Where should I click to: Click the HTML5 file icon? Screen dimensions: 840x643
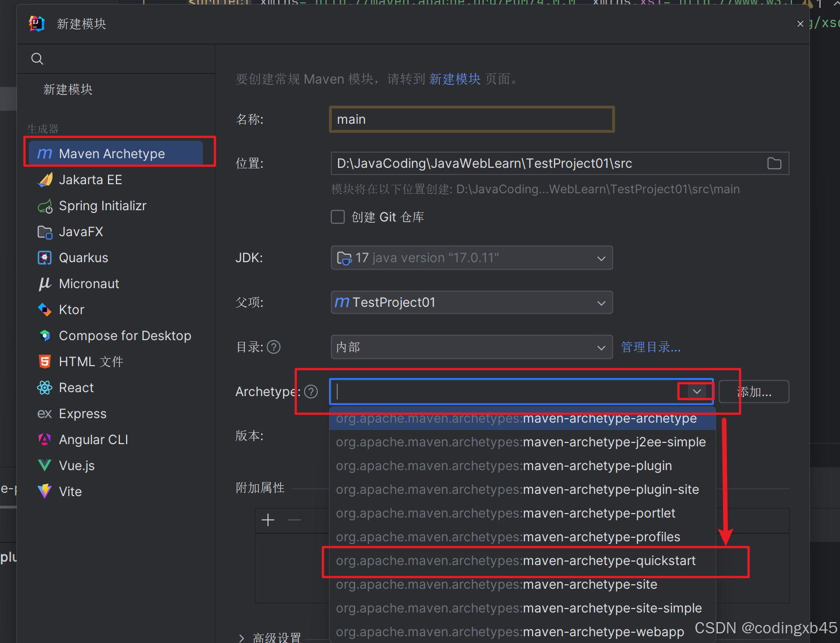pyautogui.click(x=45, y=362)
